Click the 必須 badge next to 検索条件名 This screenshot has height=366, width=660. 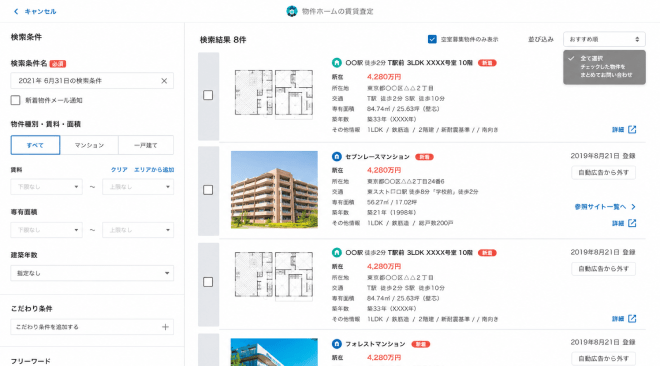[58, 64]
